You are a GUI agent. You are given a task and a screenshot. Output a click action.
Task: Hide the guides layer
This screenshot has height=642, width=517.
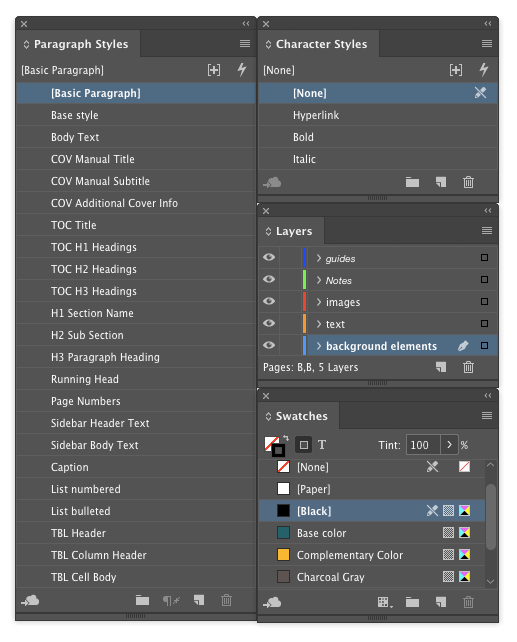click(269, 257)
